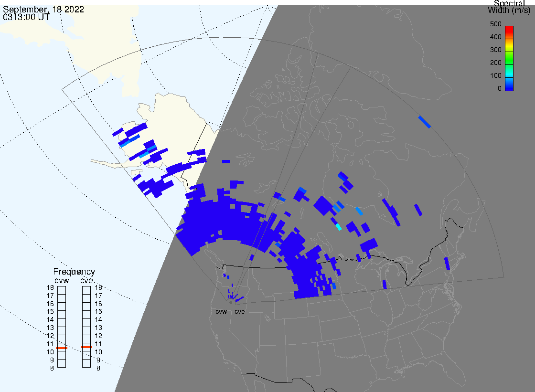Image resolution: width=535 pixels, height=392 pixels.
Task: Click the 100 value on the color scale
Action: point(496,76)
